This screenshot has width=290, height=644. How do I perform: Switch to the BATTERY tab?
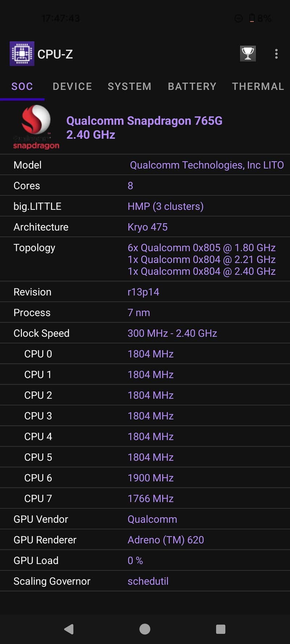[192, 86]
